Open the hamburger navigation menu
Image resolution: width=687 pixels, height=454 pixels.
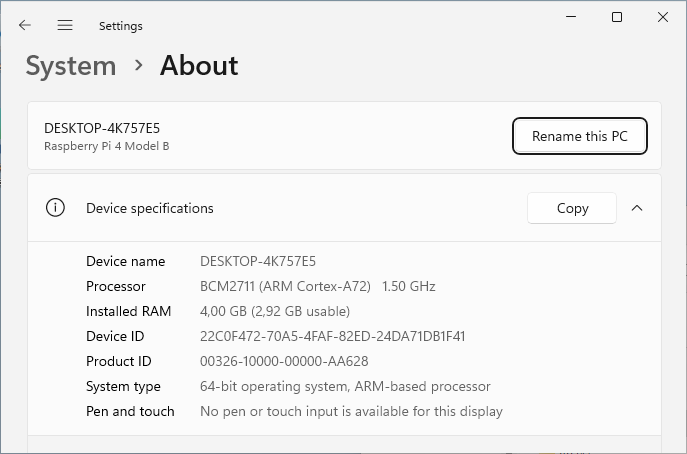tap(65, 25)
